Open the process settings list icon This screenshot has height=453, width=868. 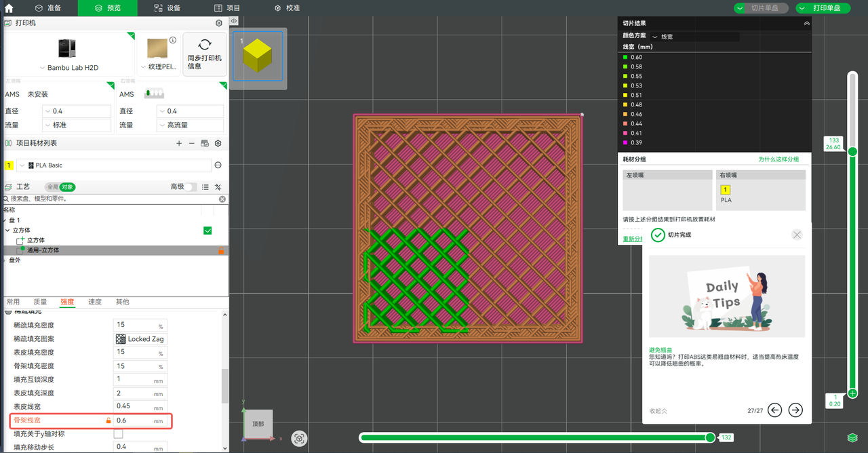click(x=205, y=186)
